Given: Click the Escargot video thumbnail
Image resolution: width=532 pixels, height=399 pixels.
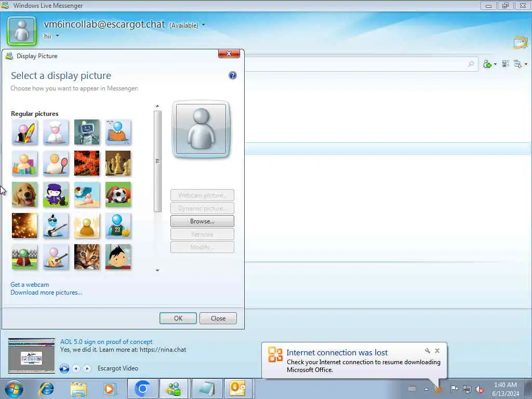Looking at the screenshot, I should coord(32,355).
